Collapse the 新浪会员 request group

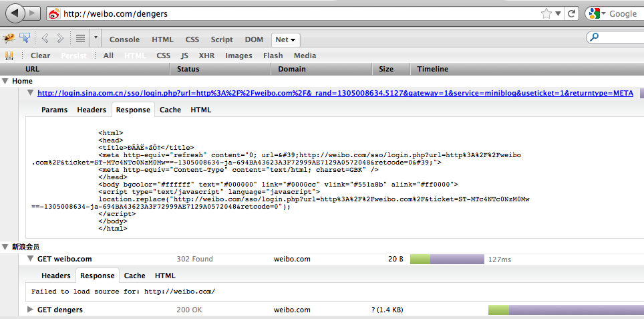tap(5, 247)
